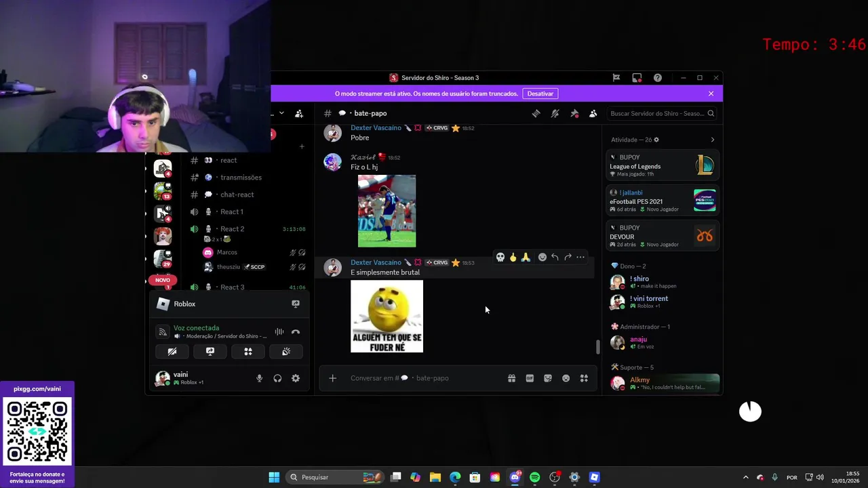Dismiss the streamer mode purple banner
Screen dimensions: 868x488
click(711, 94)
